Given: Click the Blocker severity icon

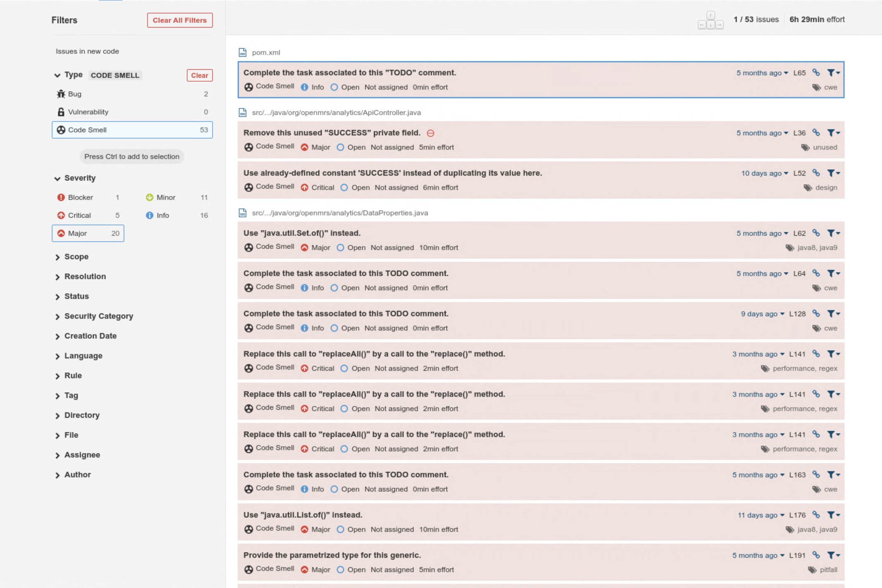Looking at the screenshot, I should [x=60, y=197].
